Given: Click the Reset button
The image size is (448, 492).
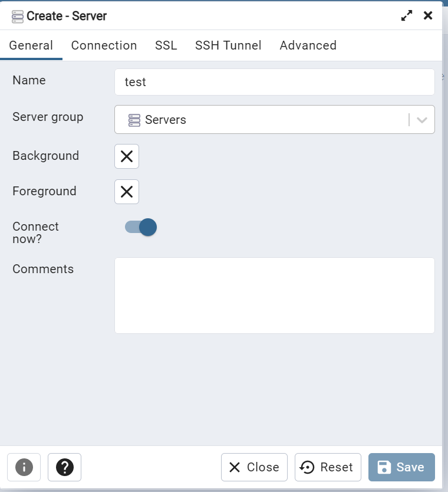Looking at the screenshot, I should [x=328, y=467].
